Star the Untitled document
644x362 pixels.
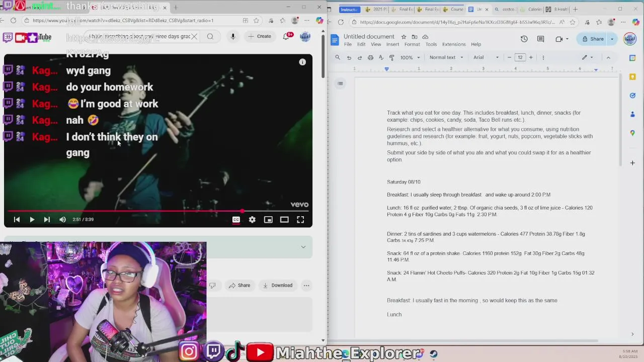[x=404, y=37]
